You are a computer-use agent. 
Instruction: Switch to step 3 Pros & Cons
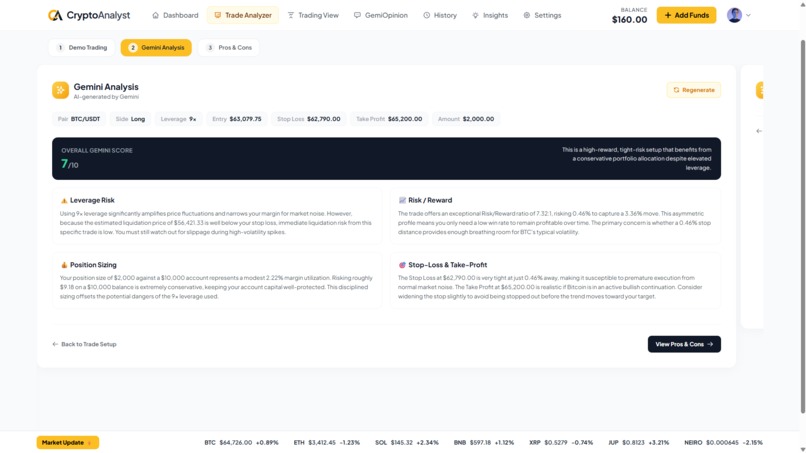click(229, 48)
